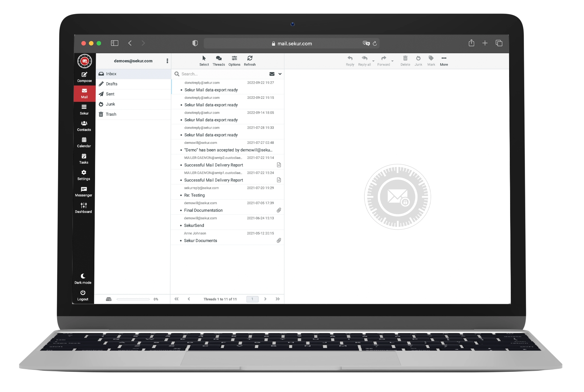Open Calendar in the sidebar
This screenshot has height=392, width=584.
pos(84,142)
